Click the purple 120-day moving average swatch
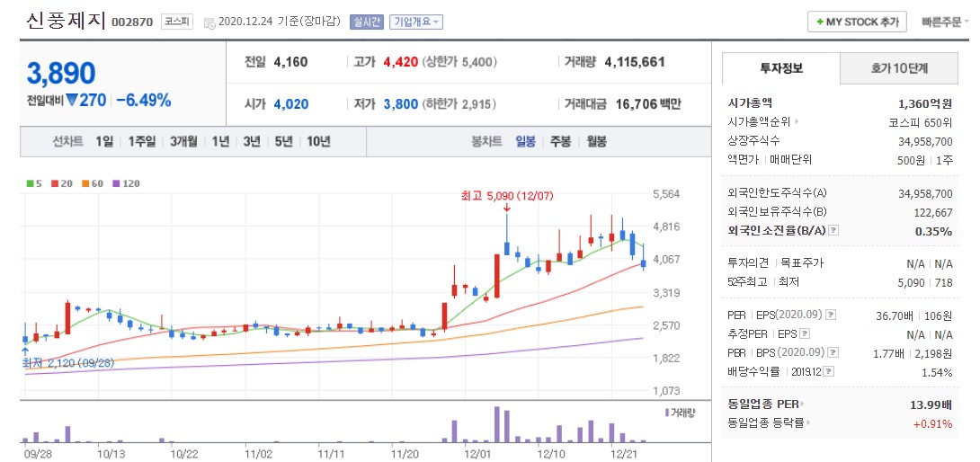The height and width of the screenshot is (462, 980). click(x=115, y=183)
